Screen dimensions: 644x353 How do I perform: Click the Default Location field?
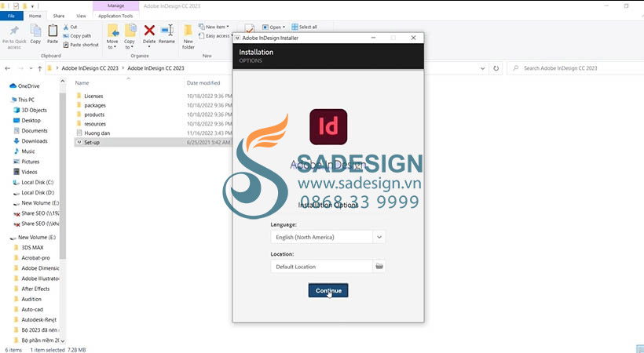pyautogui.click(x=321, y=267)
